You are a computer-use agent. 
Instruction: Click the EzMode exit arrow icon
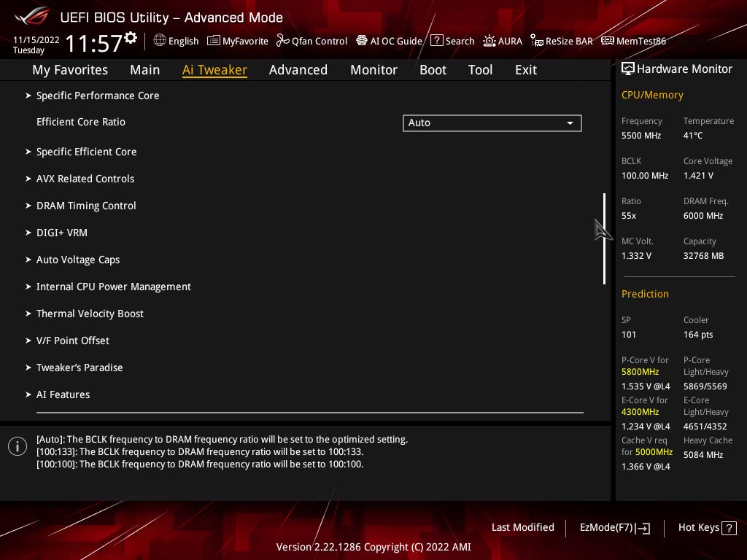[x=643, y=528]
